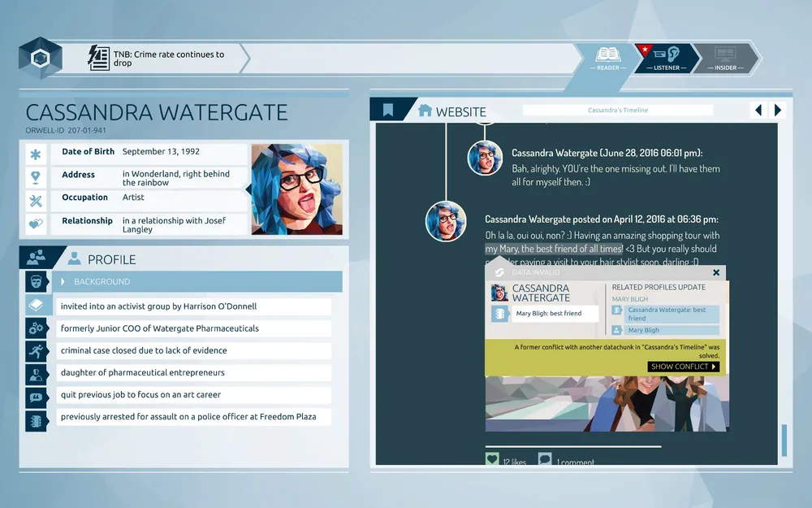Screen dimensions: 812x508
Task: Go forward with the right arrow
Action: [778, 110]
